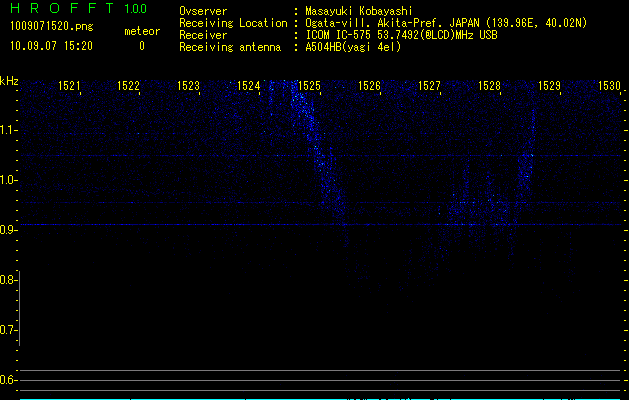Click the 1.1 kHz axis label
Viewport: 629px width, 400px height.
pos(8,130)
